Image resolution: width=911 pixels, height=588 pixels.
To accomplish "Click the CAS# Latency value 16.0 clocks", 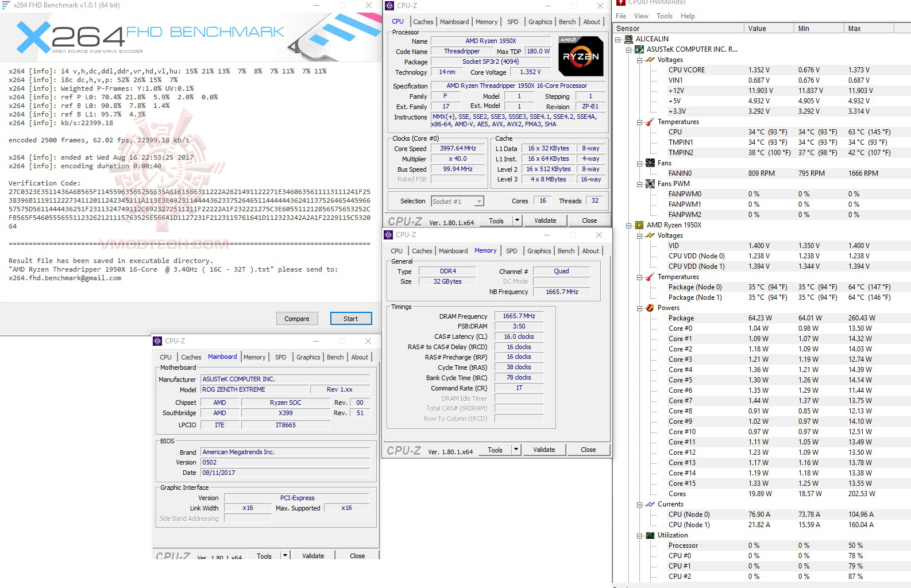I will pos(519,336).
